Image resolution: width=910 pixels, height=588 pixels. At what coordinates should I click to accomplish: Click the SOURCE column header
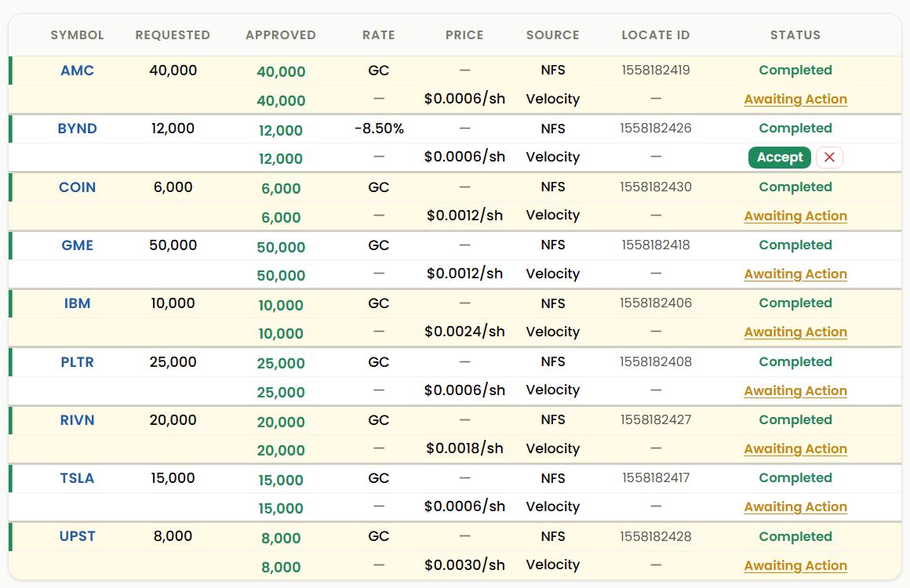pos(552,35)
